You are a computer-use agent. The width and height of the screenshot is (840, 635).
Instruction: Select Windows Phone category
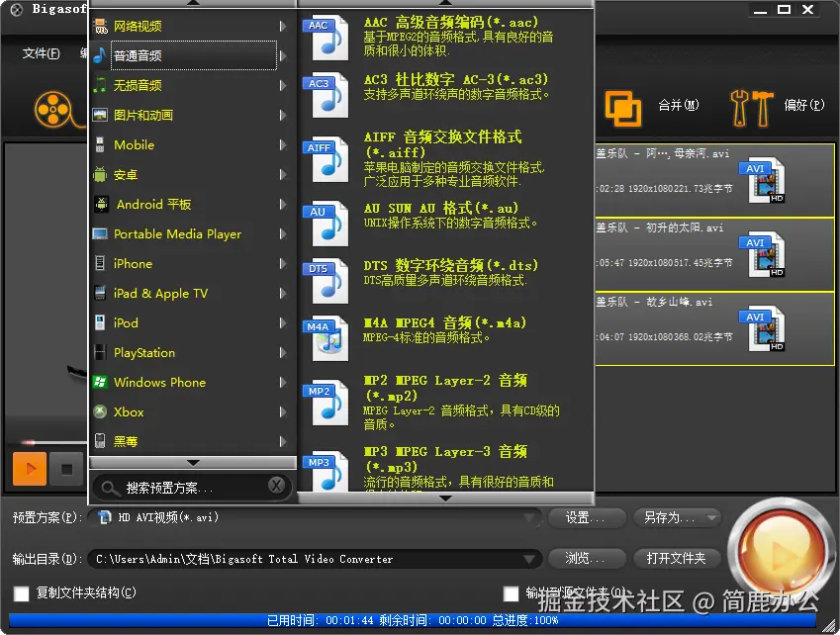[192, 382]
